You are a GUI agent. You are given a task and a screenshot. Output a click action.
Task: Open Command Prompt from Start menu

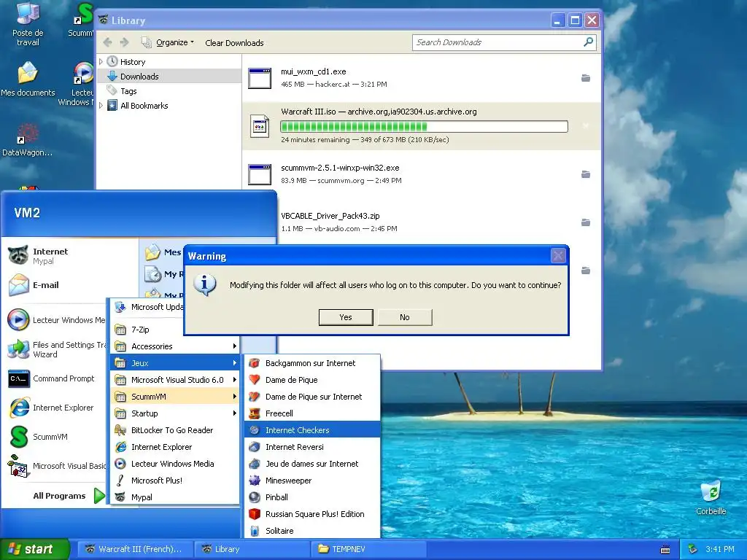[56, 378]
